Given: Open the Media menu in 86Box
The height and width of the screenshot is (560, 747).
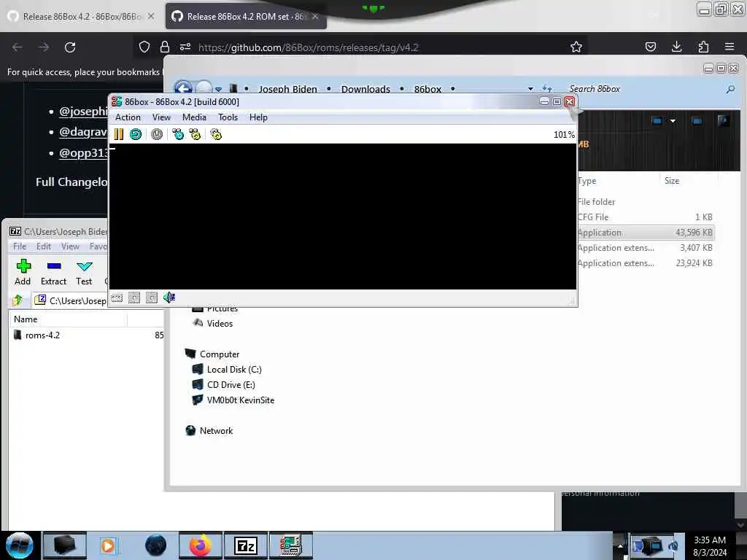Looking at the screenshot, I should [194, 117].
